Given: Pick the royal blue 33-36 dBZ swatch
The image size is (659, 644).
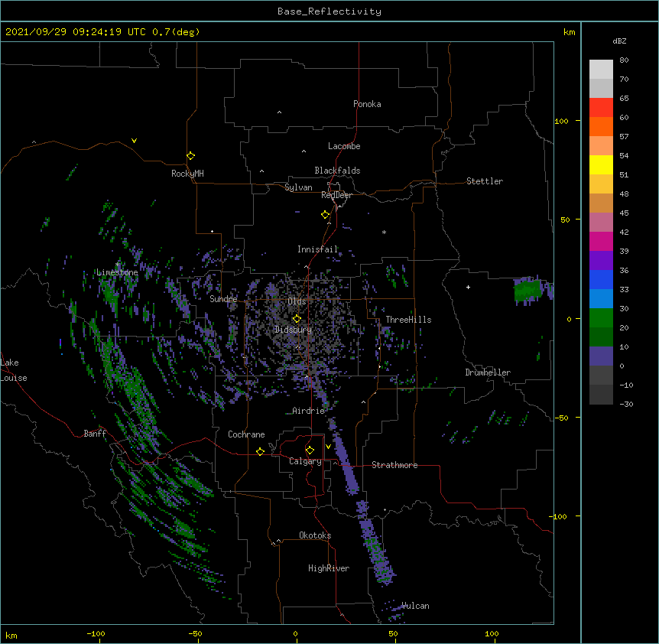Looking at the screenshot, I should pyautogui.click(x=601, y=279).
